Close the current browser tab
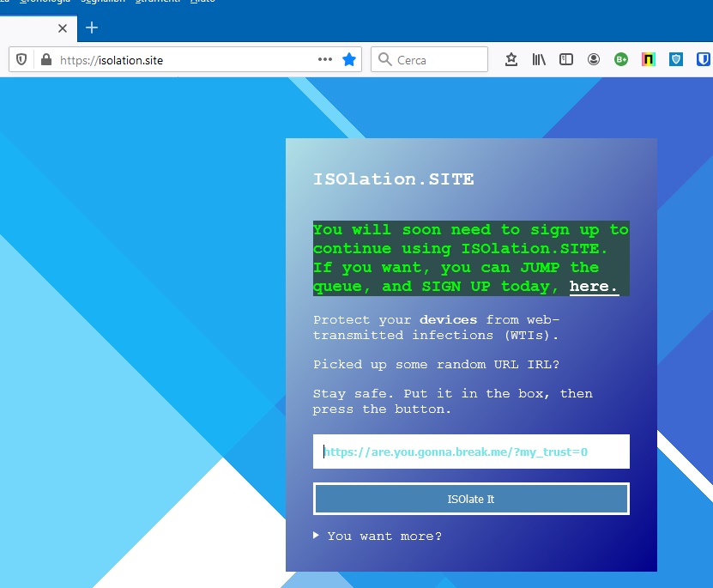This screenshot has width=713, height=588. [63, 28]
